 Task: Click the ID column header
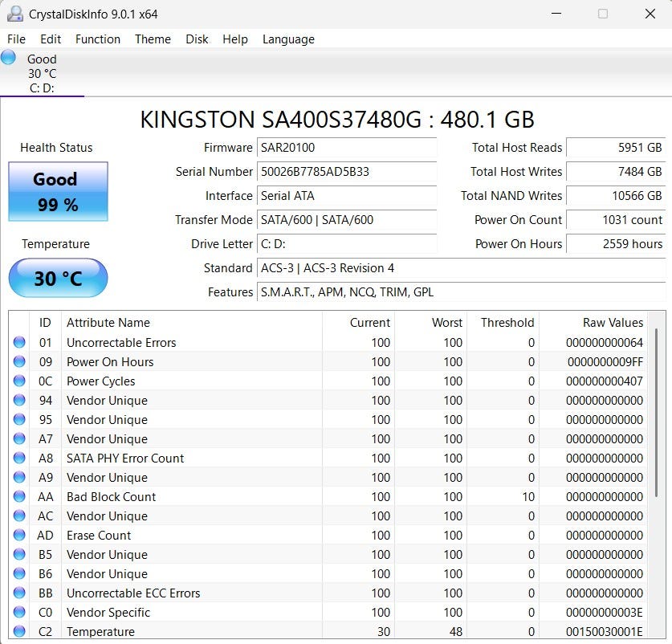[45, 323]
